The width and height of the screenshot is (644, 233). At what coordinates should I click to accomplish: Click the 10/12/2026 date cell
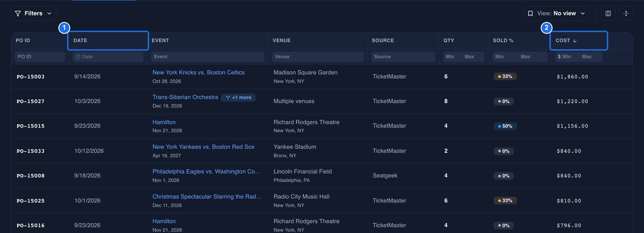click(89, 151)
